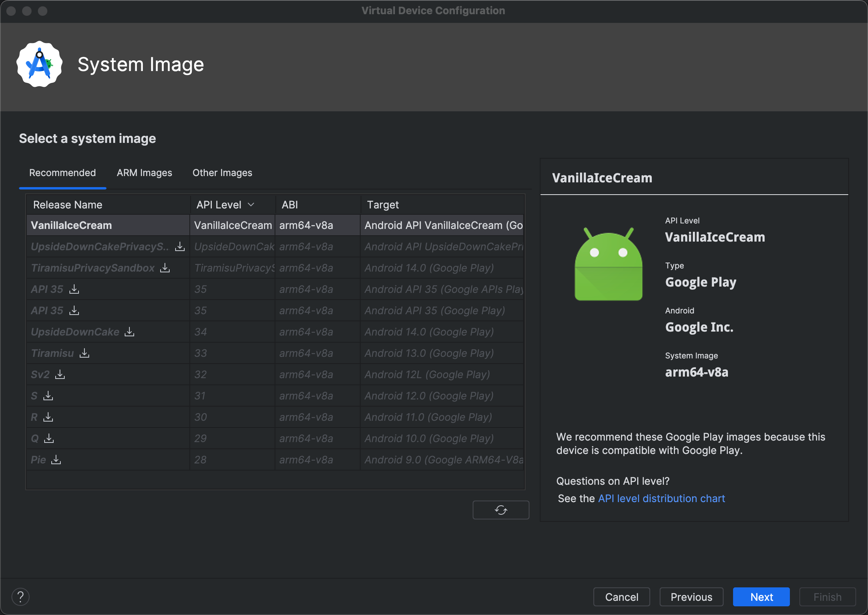
Task: Download the UpsideDownCake API 34 image
Action: (x=129, y=332)
